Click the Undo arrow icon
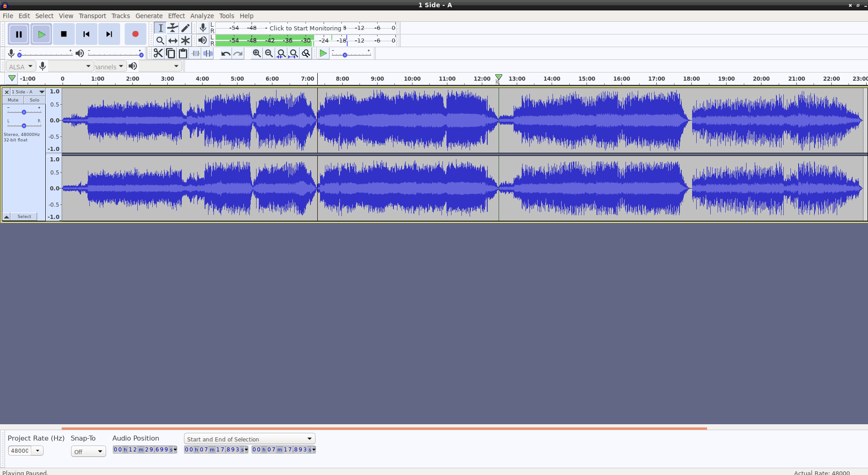 pos(225,53)
